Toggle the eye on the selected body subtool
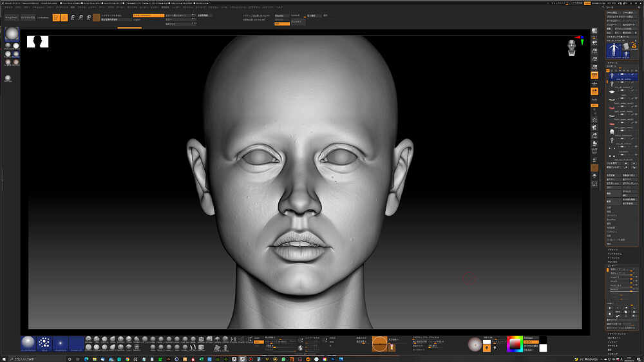 click(635, 74)
